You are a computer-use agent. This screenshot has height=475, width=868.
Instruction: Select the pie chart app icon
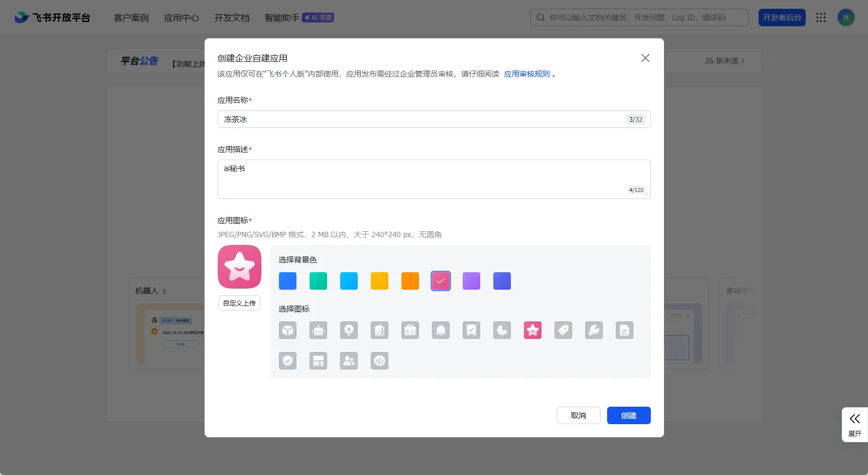pos(502,330)
